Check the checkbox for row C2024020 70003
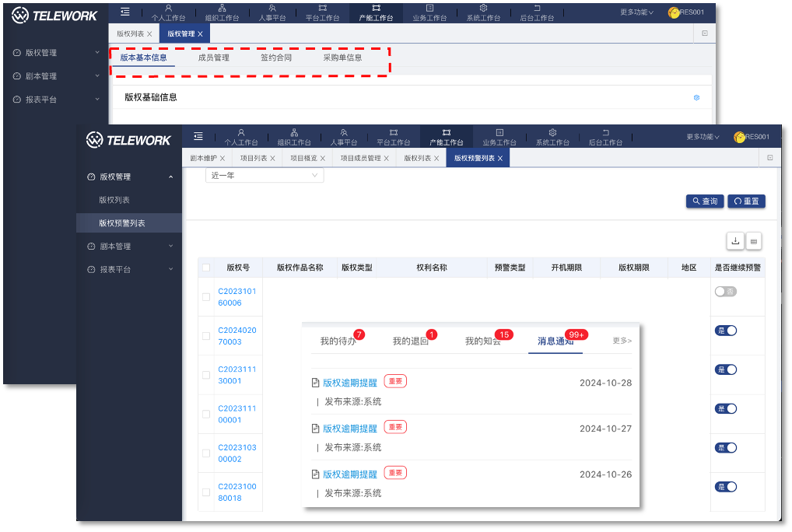 point(206,336)
